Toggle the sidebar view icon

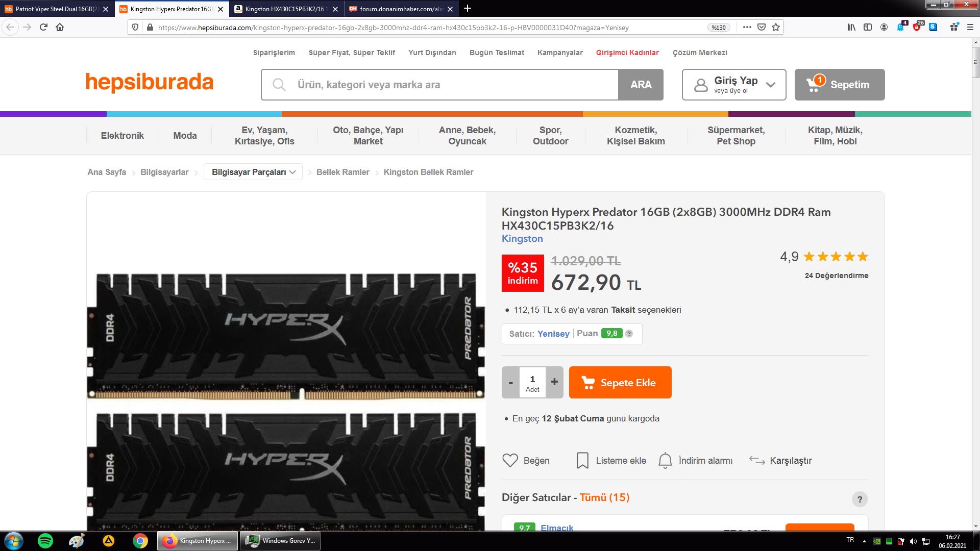[868, 28]
